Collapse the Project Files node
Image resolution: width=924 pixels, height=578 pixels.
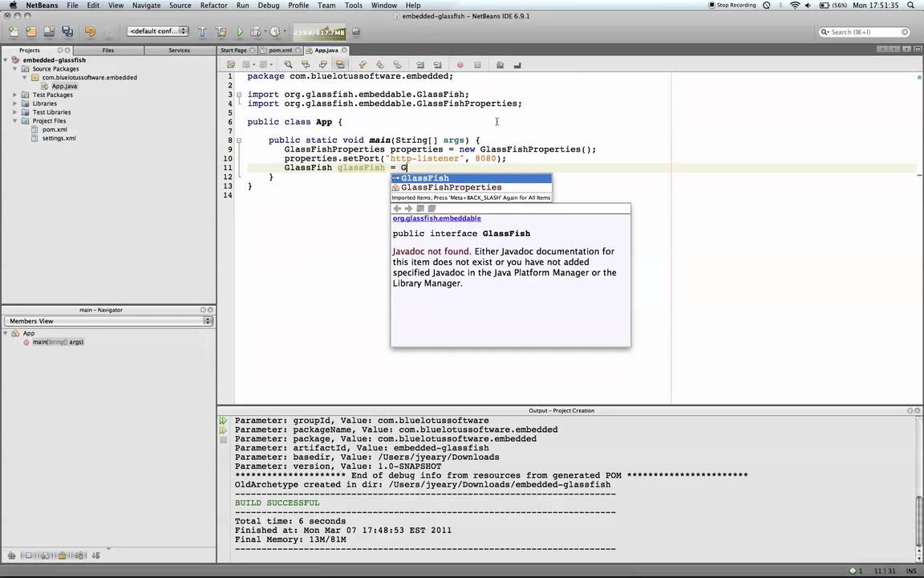click(15, 121)
